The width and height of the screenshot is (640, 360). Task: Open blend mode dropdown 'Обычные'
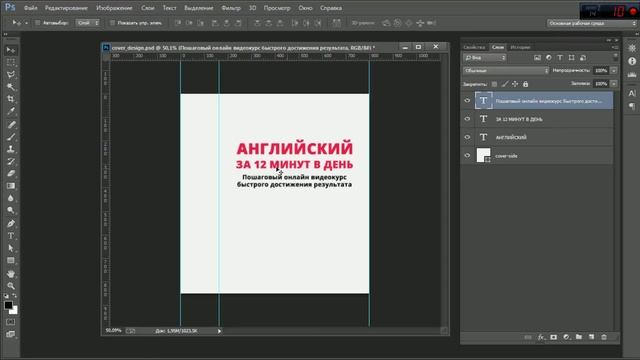[506, 71]
